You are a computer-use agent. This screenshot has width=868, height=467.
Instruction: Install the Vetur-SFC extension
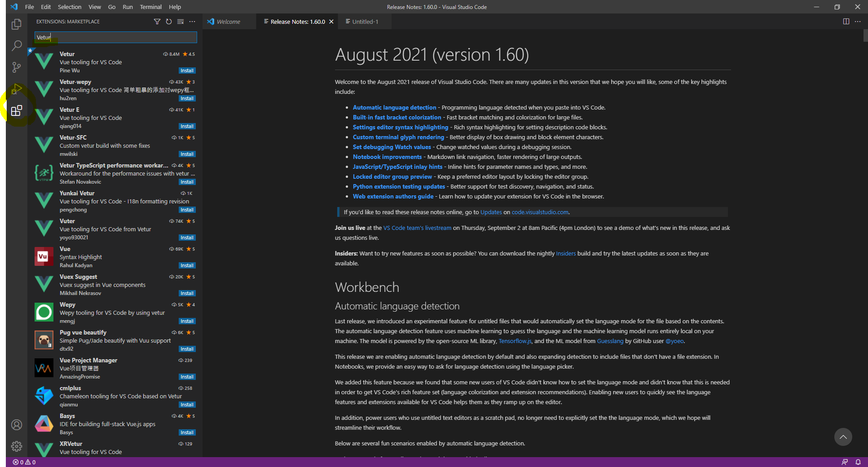[187, 154]
